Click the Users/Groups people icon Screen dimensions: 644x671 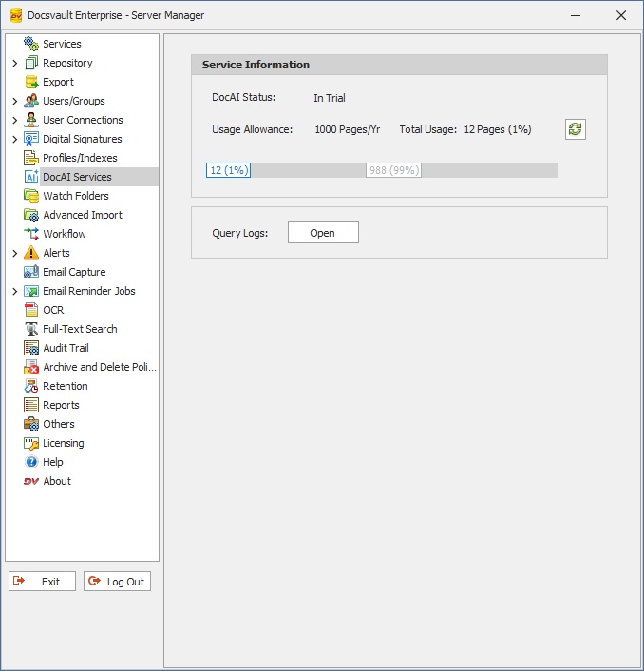(x=30, y=101)
